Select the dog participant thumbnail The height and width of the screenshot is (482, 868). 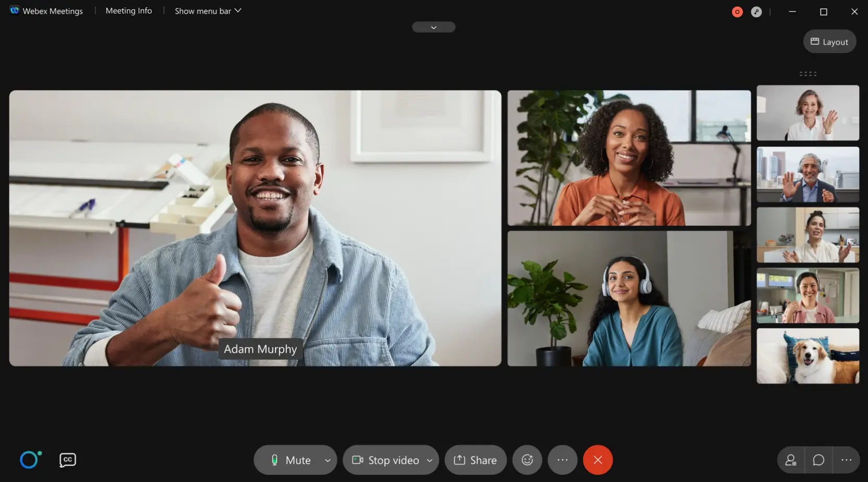(x=808, y=356)
